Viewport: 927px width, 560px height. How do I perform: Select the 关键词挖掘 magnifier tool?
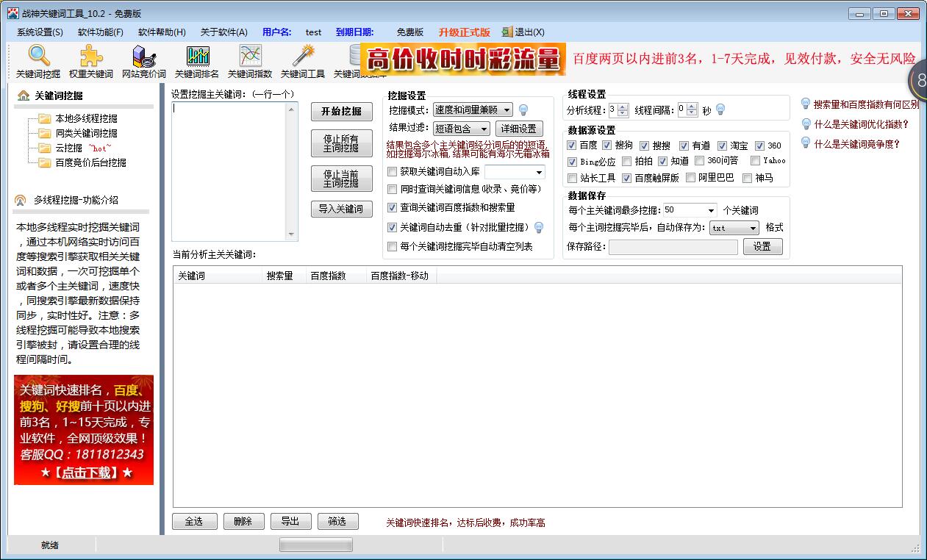click(37, 60)
